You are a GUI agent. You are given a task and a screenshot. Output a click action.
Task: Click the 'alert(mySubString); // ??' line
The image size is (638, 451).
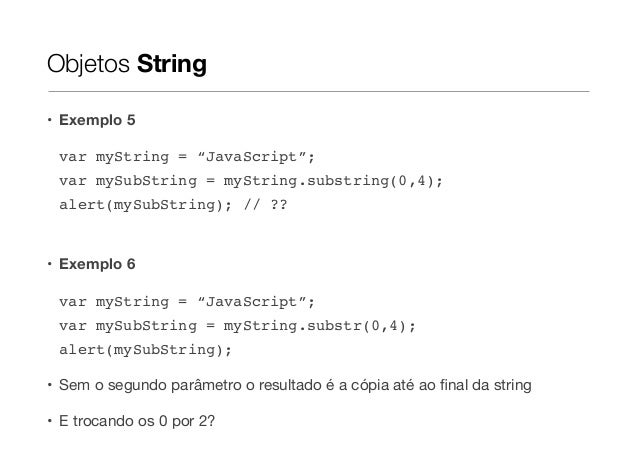pos(177,205)
